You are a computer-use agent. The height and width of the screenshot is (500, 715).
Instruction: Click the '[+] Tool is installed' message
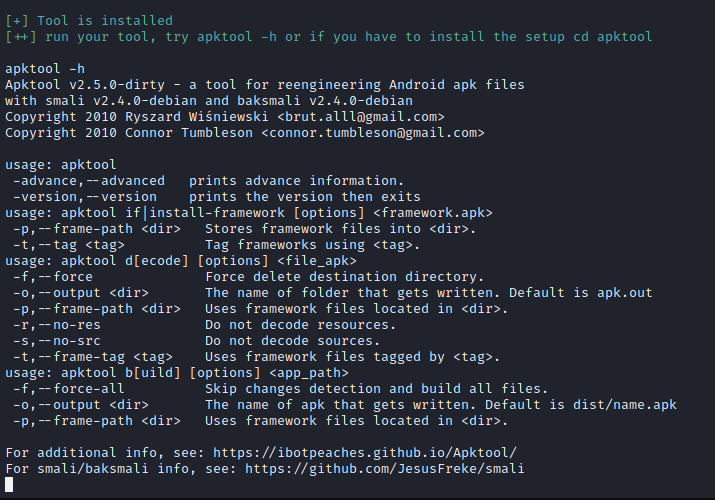[88, 20]
